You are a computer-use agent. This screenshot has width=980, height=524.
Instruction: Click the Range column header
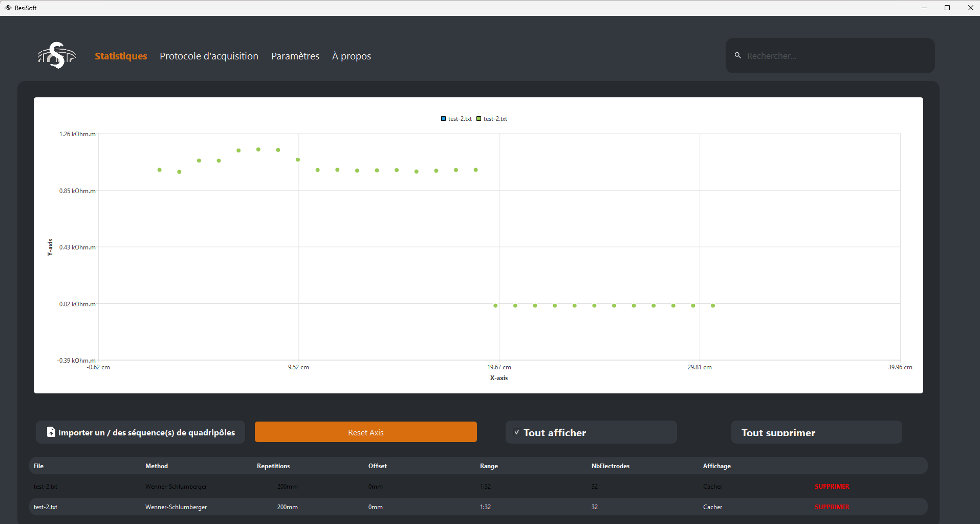489,466
